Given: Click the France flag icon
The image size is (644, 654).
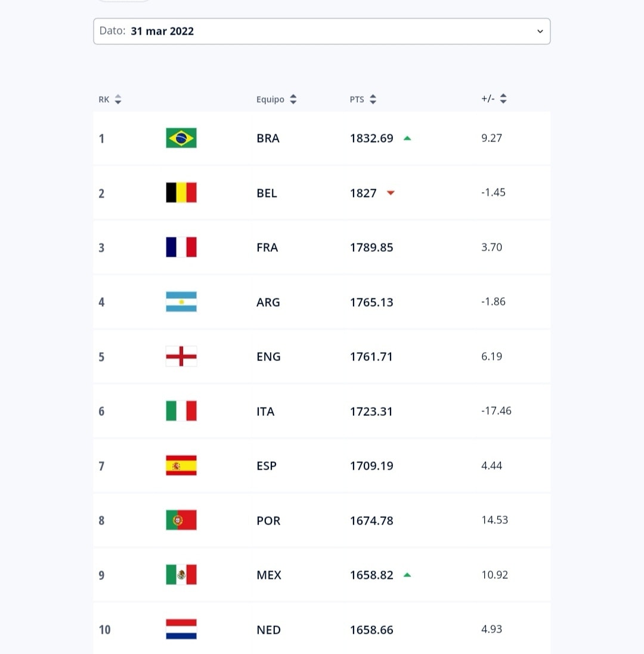Looking at the screenshot, I should 181,247.
